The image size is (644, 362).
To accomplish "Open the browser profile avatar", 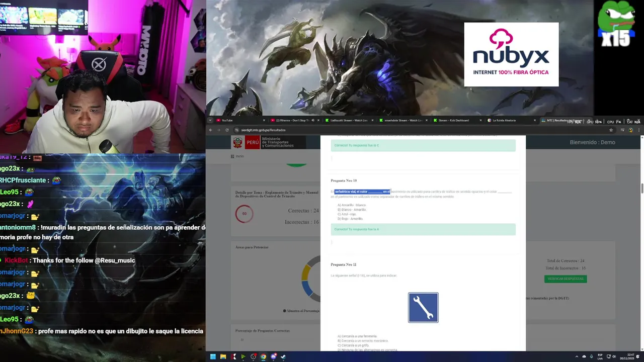I will coord(631,130).
